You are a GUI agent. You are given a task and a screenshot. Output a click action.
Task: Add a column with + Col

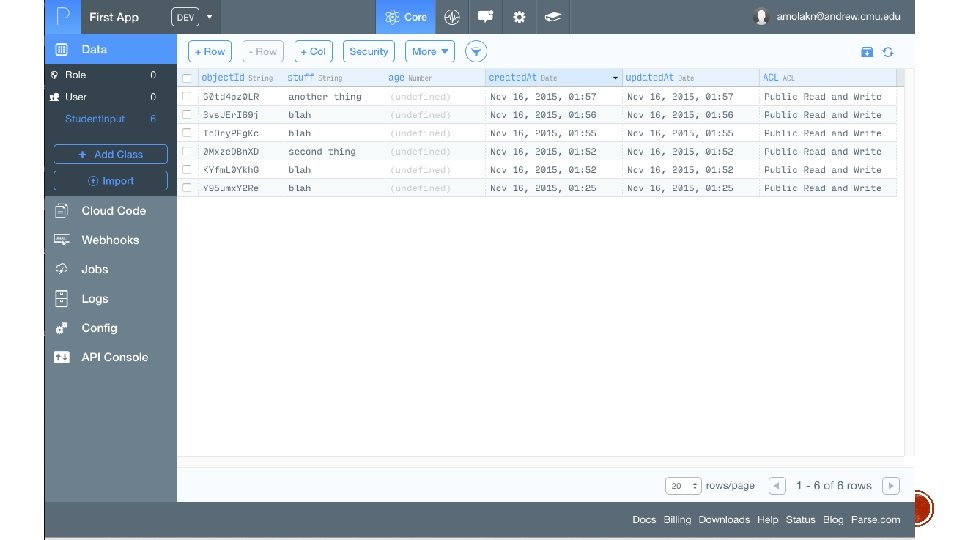click(313, 51)
